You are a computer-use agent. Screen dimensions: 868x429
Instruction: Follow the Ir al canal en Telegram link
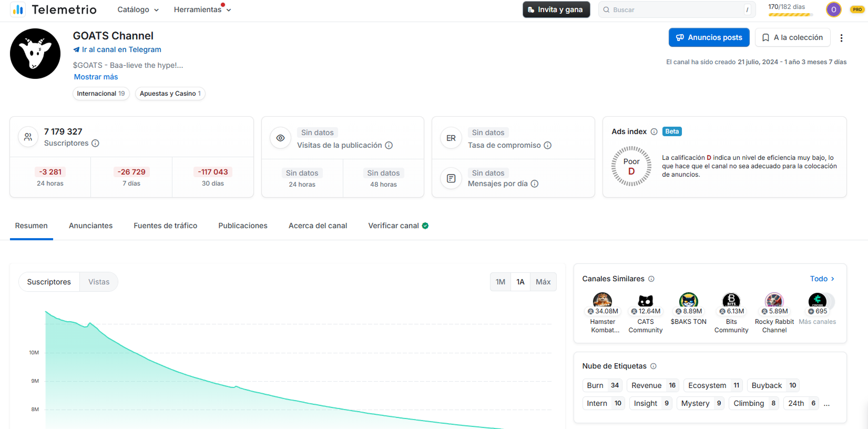[117, 49]
